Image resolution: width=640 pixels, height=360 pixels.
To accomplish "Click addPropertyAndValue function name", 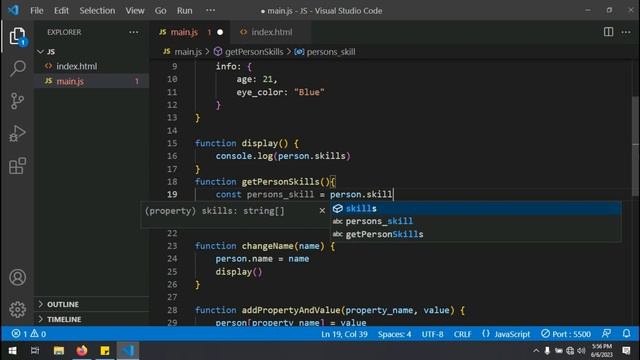I will (x=291, y=310).
